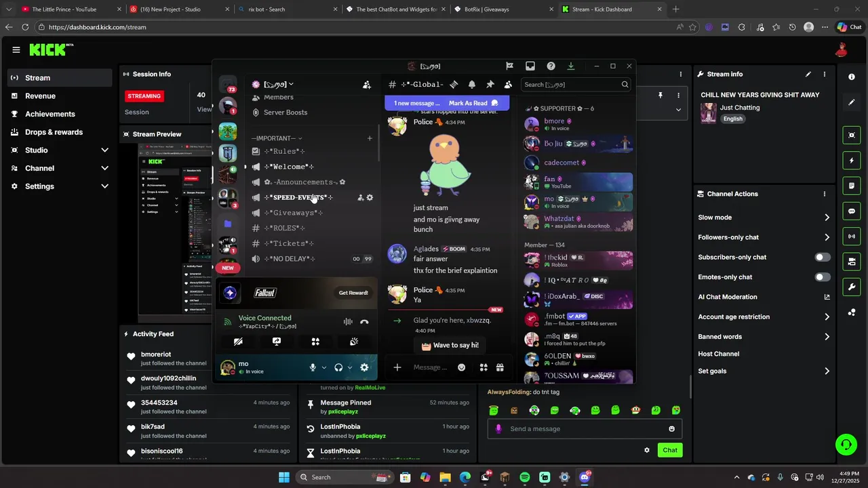Toggle Subscribers-only chat switch
This screenshot has width=868, height=488.
click(x=822, y=258)
